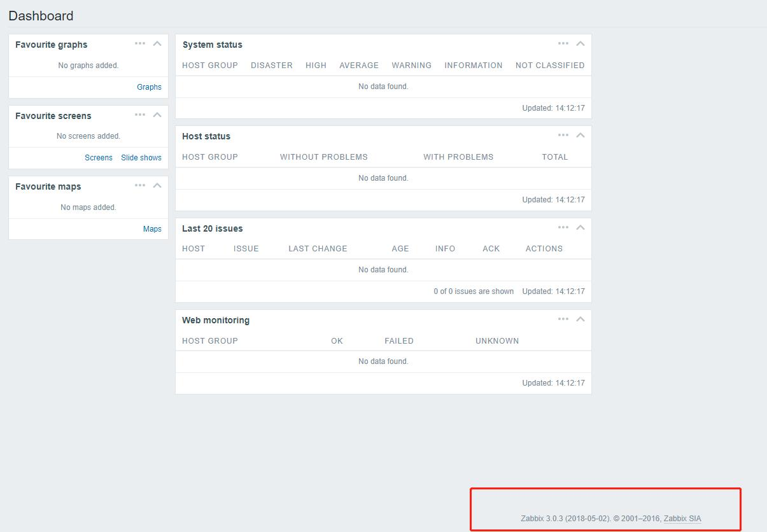Follow the Maps link
The height and width of the screenshot is (532, 767).
click(x=152, y=229)
